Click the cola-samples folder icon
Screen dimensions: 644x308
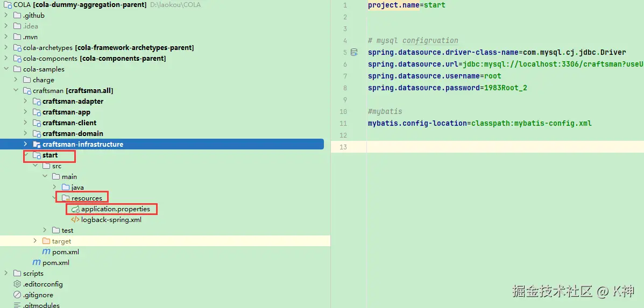tap(17, 69)
